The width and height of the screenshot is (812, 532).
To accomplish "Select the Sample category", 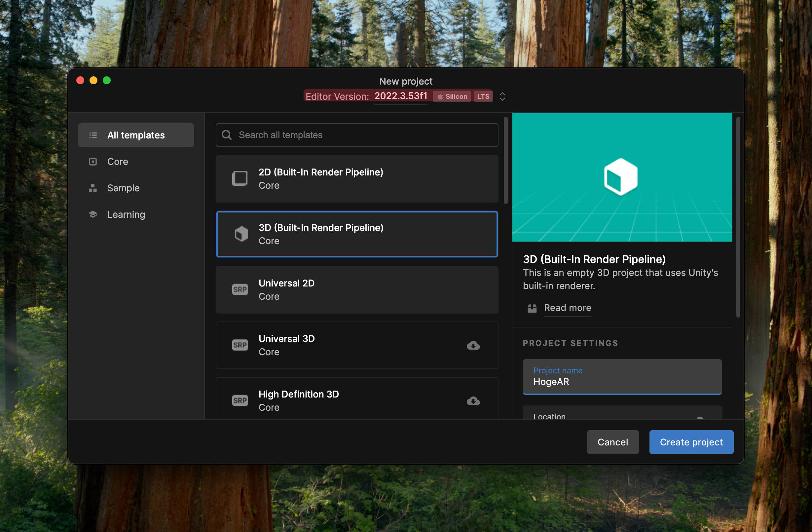I will point(123,188).
